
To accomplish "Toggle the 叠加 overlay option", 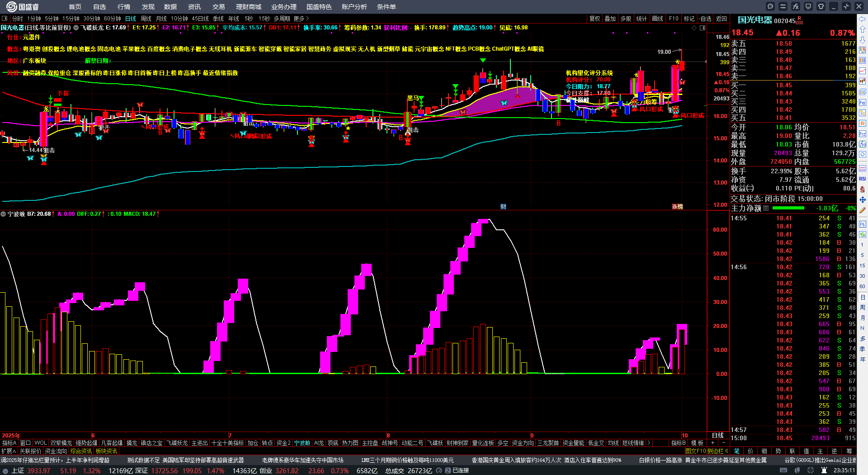I will click(610, 19).
